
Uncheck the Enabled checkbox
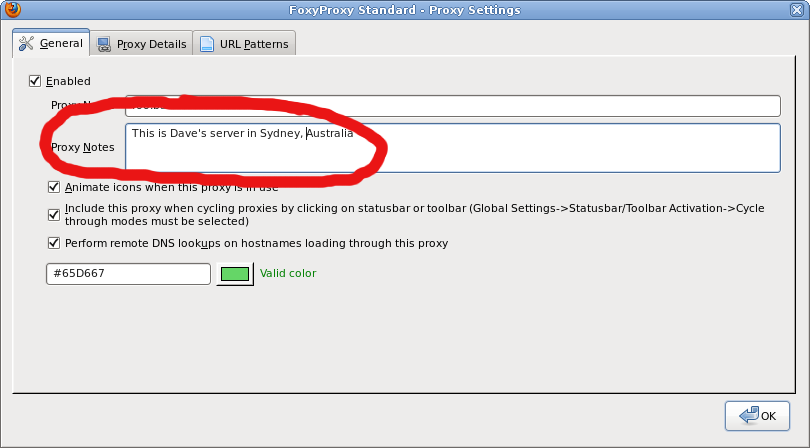point(35,81)
